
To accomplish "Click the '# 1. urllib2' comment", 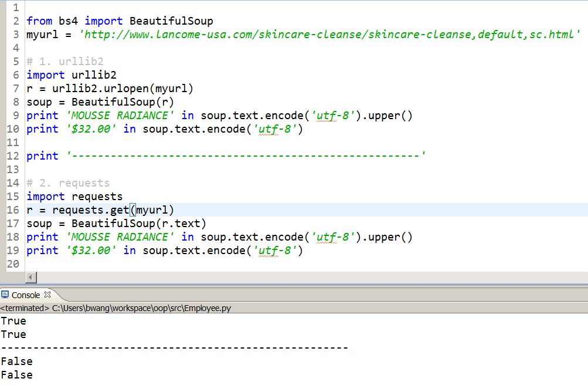I will pyautogui.click(x=64, y=62).
